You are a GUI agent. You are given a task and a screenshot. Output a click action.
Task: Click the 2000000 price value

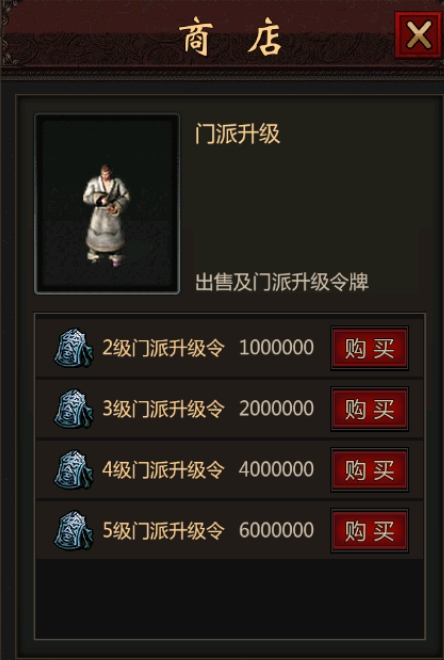tap(277, 408)
